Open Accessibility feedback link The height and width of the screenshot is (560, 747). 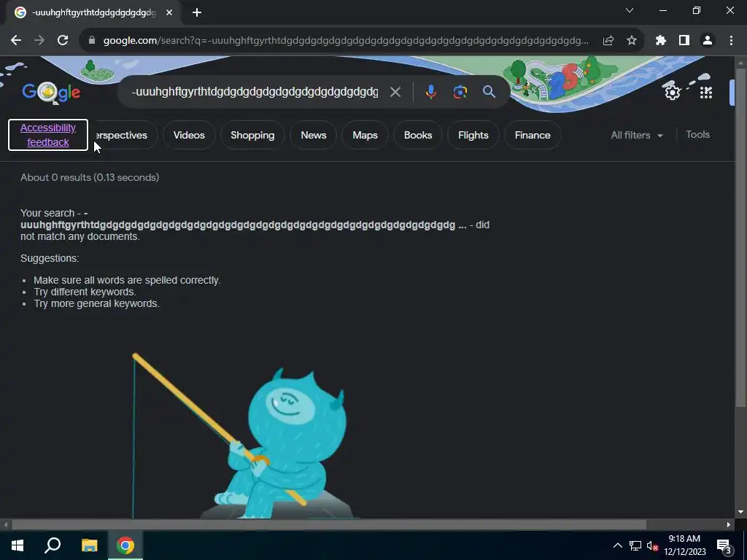pyautogui.click(x=48, y=135)
